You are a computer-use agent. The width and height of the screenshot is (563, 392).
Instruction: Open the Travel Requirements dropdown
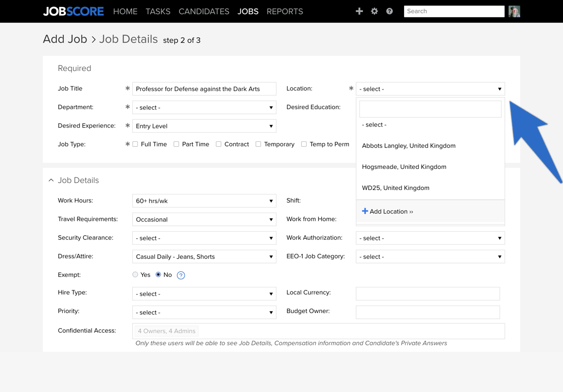[204, 219]
